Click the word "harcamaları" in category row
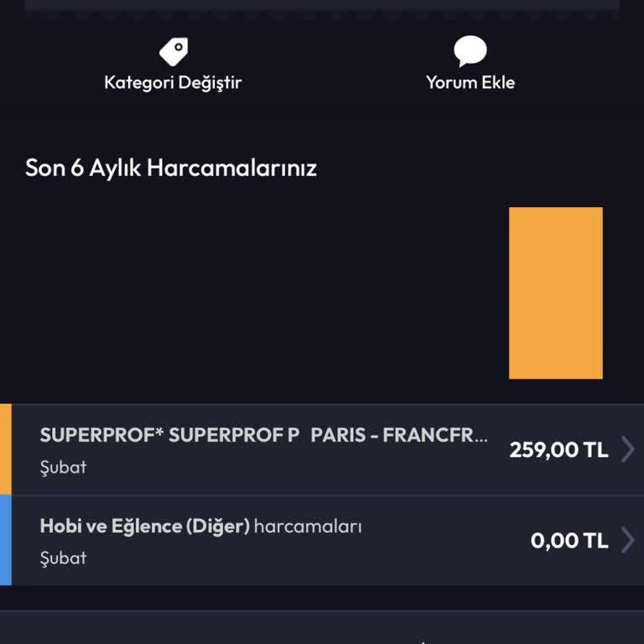This screenshot has height=644, width=644. [x=308, y=527]
